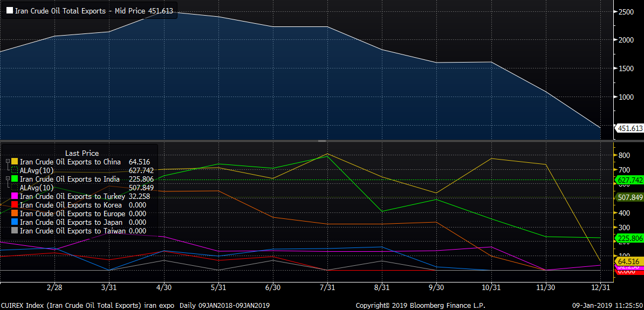Click the red Korea exports swatch
Image resolution: width=644 pixels, height=310 pixels.
[15, 205]
